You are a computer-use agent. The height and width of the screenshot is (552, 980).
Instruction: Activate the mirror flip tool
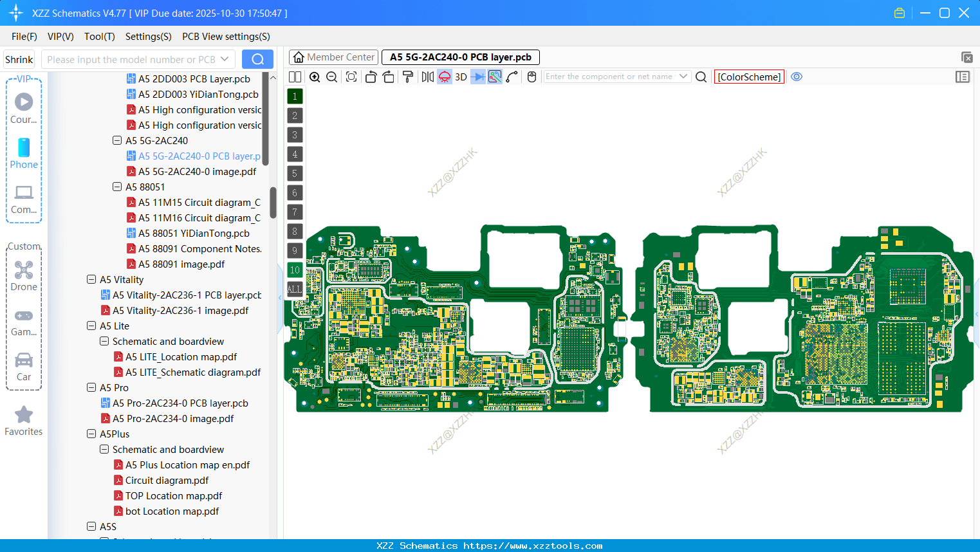click(x=427, y=77)
